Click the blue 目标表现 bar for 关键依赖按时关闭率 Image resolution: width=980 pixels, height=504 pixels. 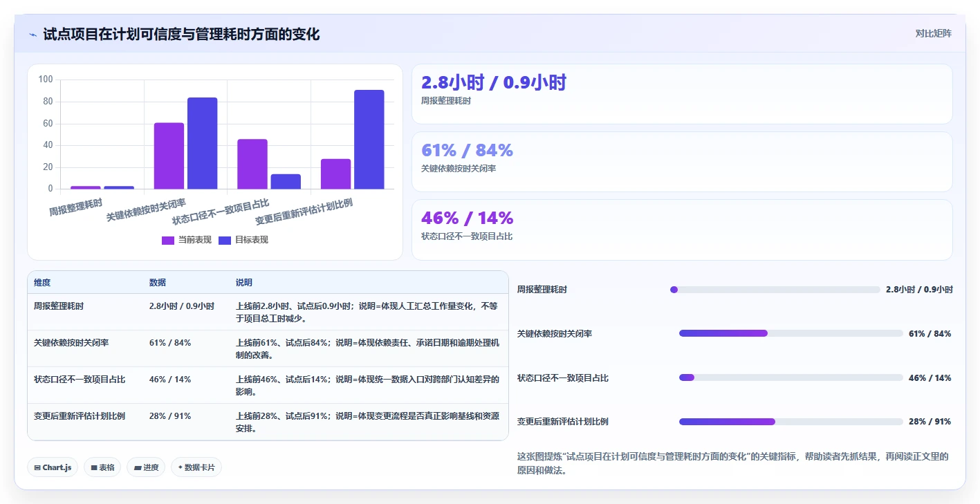click(x=202, y=143)
